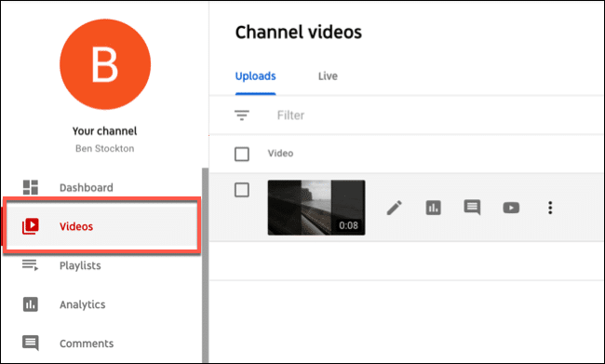Open the Dashboard icon in sidebar
Viewport: 605px width, 364px height.
tap(31, 187)
